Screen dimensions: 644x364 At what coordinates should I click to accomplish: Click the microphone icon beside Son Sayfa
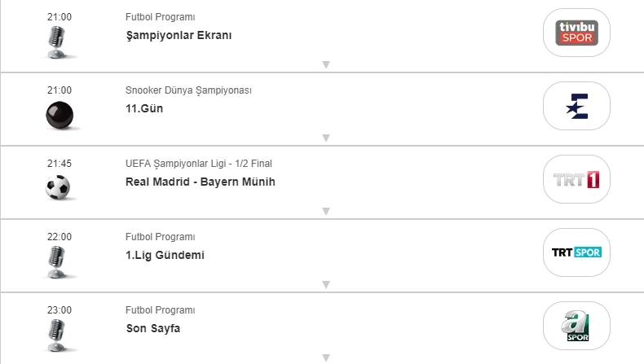57,334
